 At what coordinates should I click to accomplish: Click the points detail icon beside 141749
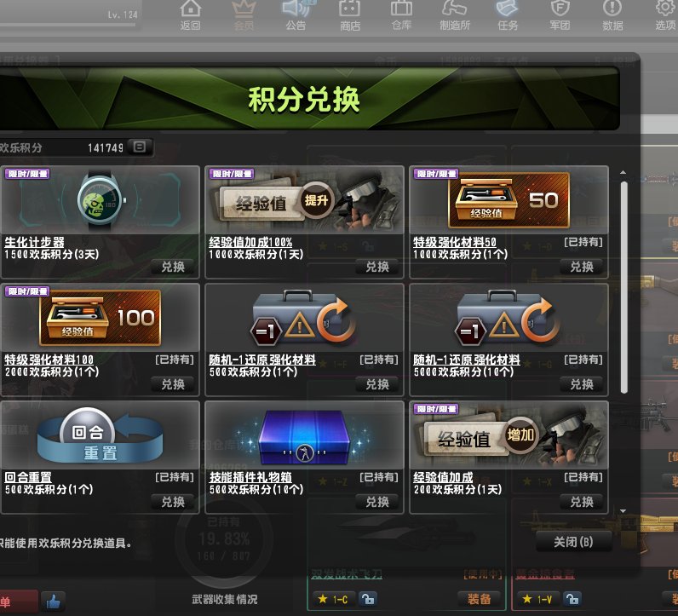click(x=140, y=147)
